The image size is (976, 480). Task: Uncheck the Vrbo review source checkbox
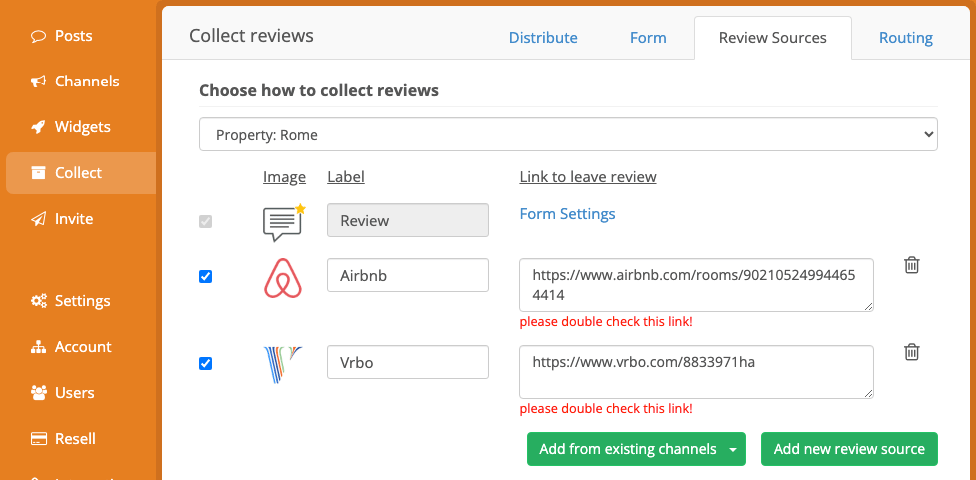tap(205, 364)
